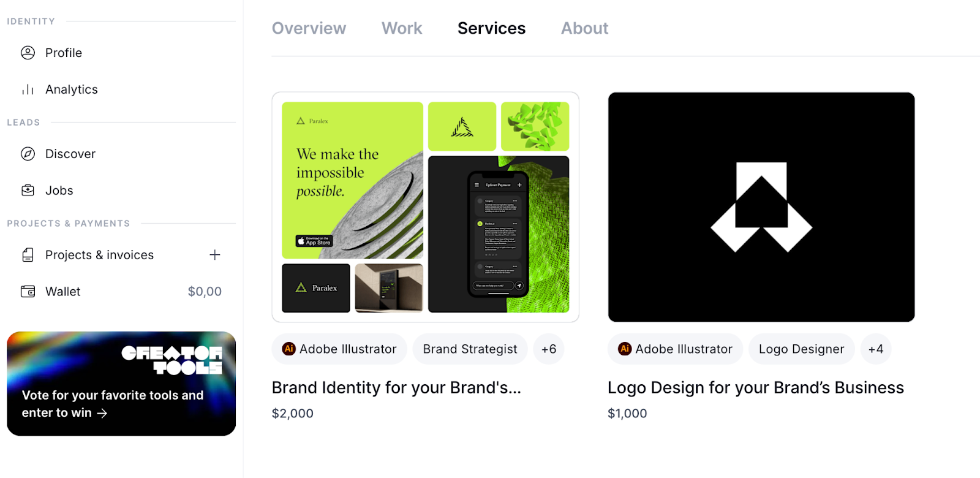The height and width of the screenshot is (478, 980).
Task: Open the Wallet icon
Action: [x=28, y=292]
